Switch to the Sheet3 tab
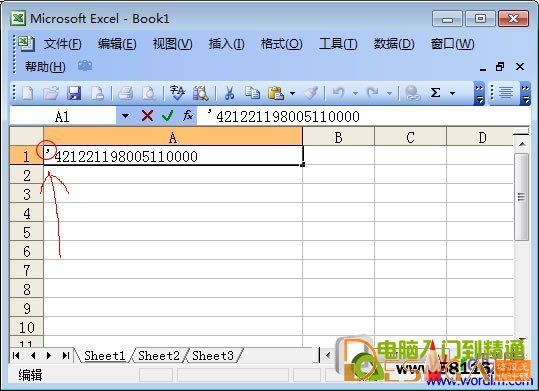This screenshot has height=391, width=539. coord(213,356)
